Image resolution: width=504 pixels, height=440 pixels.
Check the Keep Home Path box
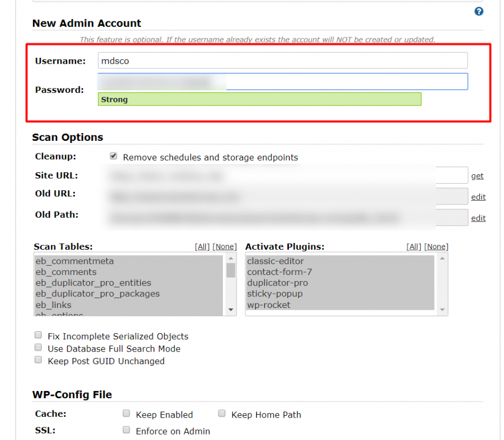(222, 413)
